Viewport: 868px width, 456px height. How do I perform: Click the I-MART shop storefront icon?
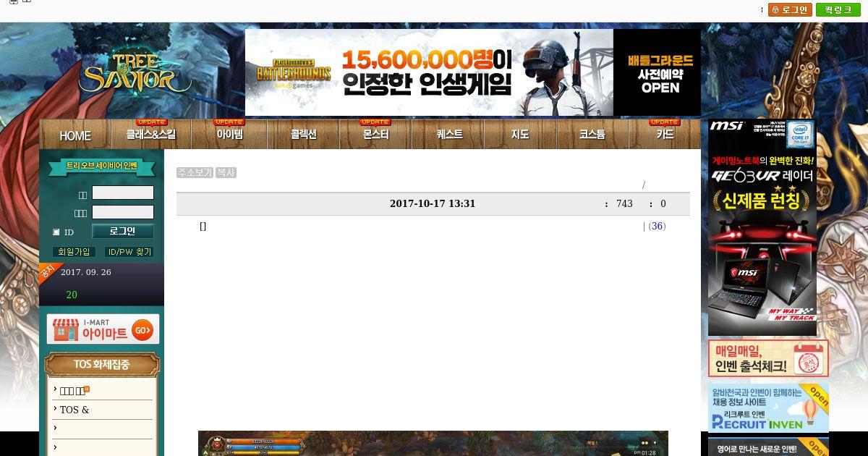tap(66, 330)
